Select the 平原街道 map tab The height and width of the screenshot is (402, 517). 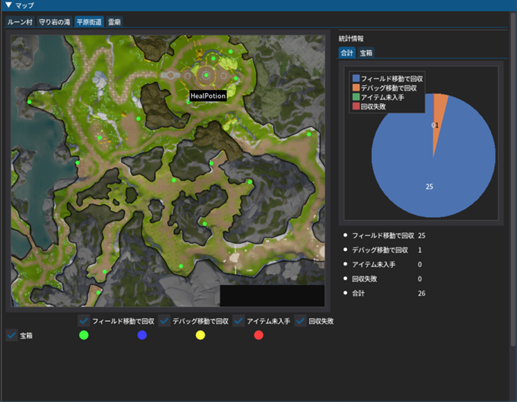[89, 22]
